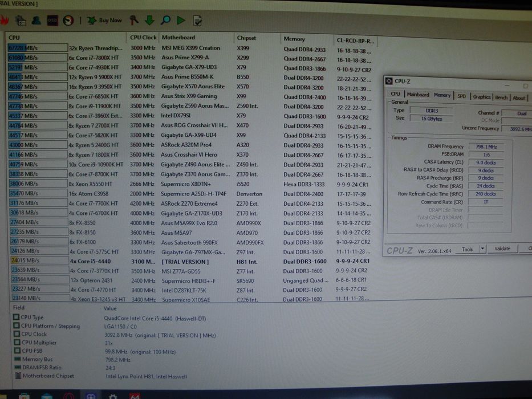Select the Motherboard Chipset field row
This screenshot has width=532, height=399.
(100, 376)
